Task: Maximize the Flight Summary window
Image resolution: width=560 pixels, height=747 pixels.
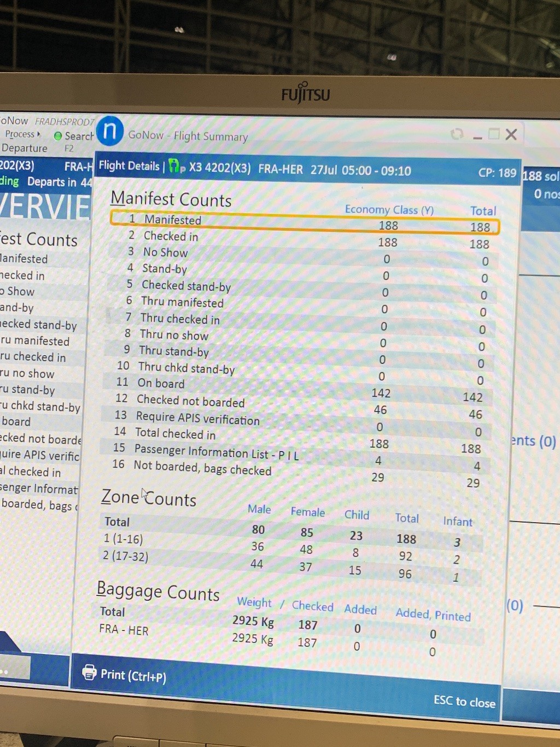Action: pos(494,134)
